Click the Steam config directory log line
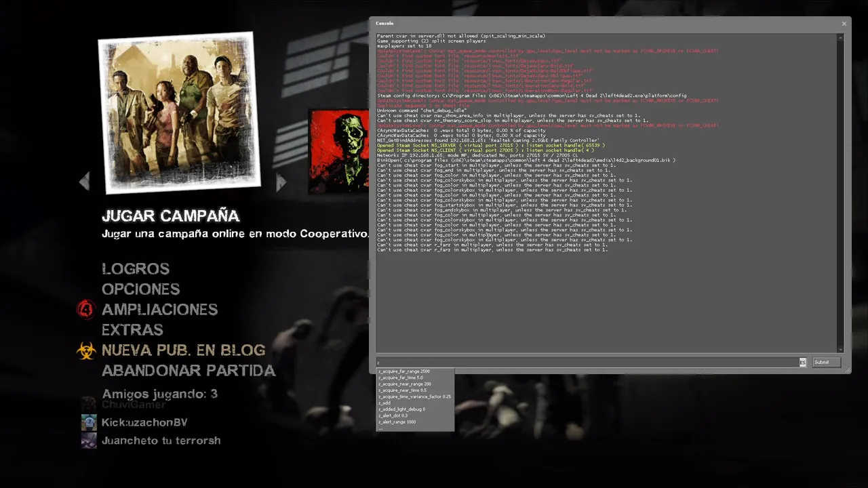This screenshot has width=868, height=488. [532, 96]
